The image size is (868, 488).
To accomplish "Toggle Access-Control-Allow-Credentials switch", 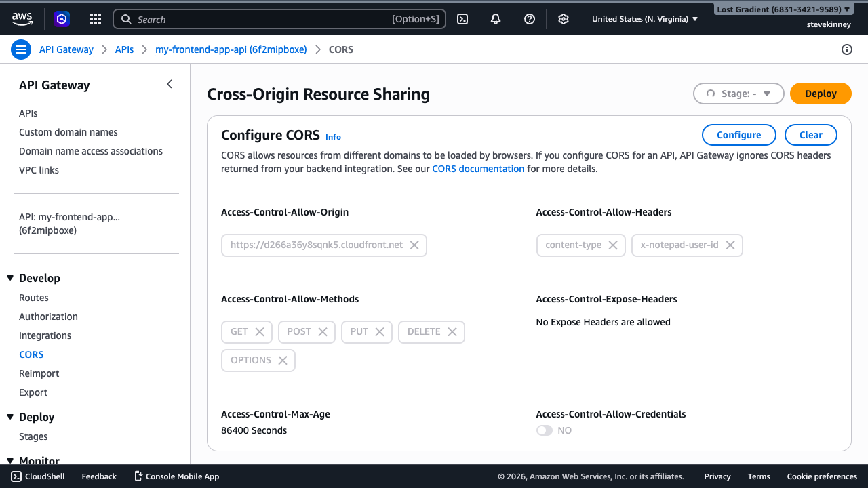I will [545, 430].
